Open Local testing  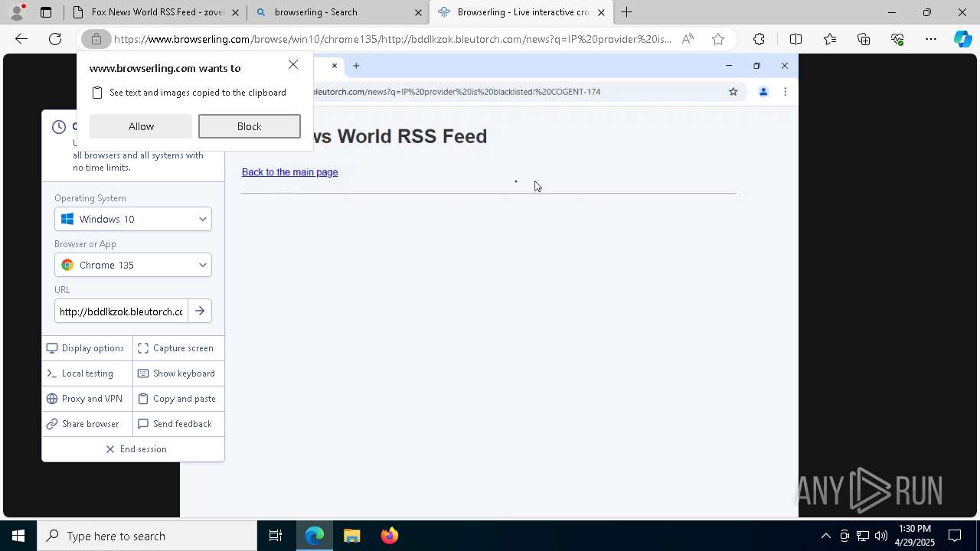click(x=87, y=373)
